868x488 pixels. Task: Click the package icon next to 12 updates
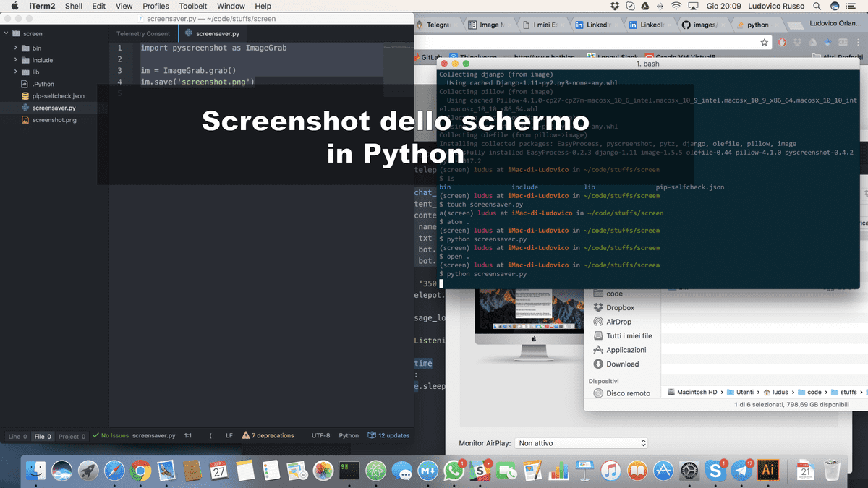point(371,435)
